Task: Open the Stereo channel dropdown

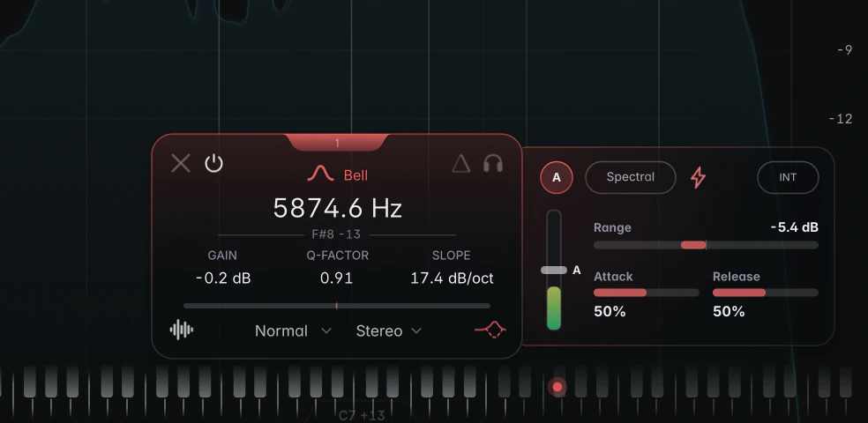Action: 389,330
